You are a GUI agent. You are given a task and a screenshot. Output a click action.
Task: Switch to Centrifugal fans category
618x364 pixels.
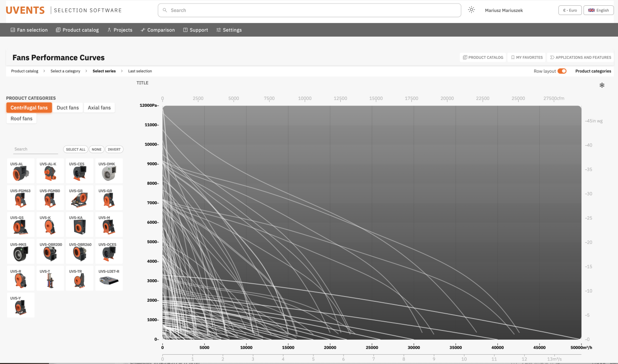(29, 108)
